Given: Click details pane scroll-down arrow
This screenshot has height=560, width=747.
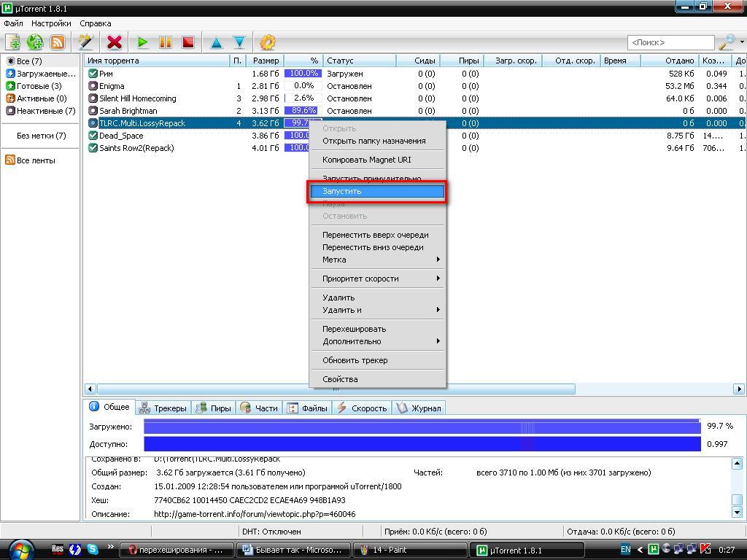Looking at the screenshot, I should pos(737,513).
